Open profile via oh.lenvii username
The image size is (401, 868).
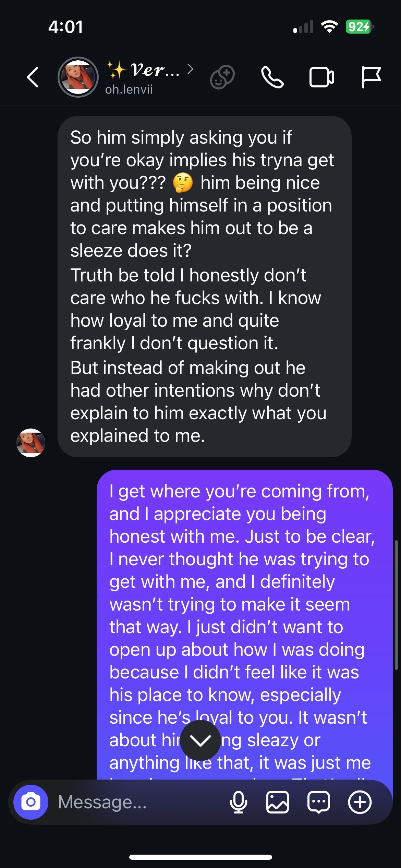[129, 89]
